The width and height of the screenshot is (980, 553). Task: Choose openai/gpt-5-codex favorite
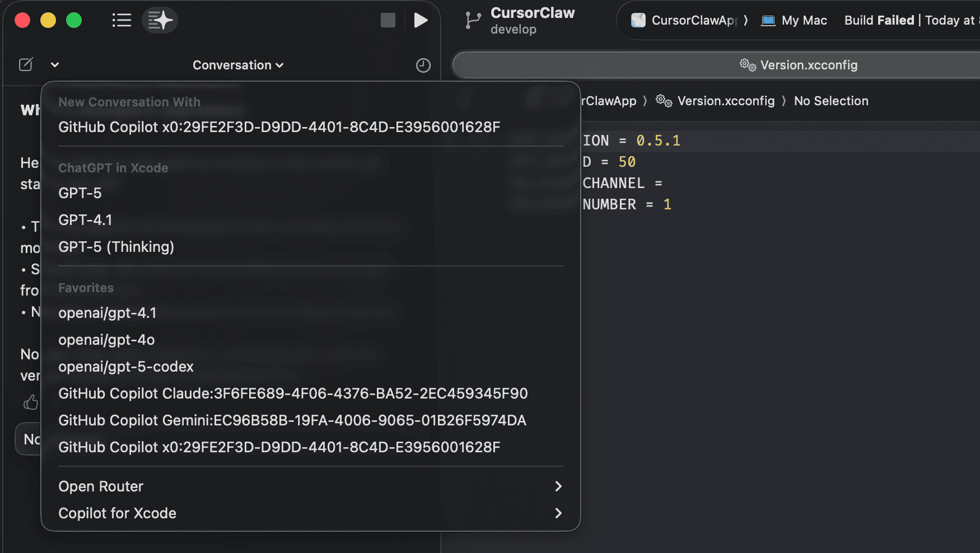[126, 367]
